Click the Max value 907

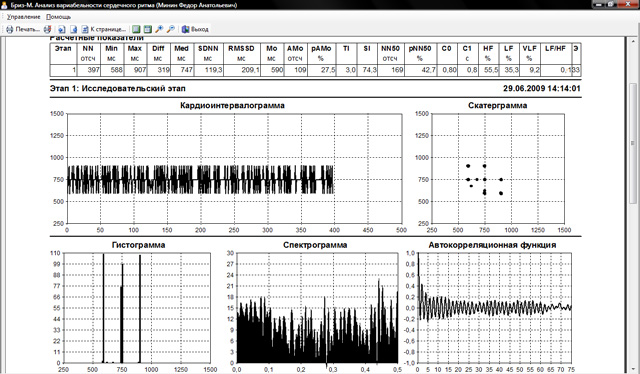[140, 70]
